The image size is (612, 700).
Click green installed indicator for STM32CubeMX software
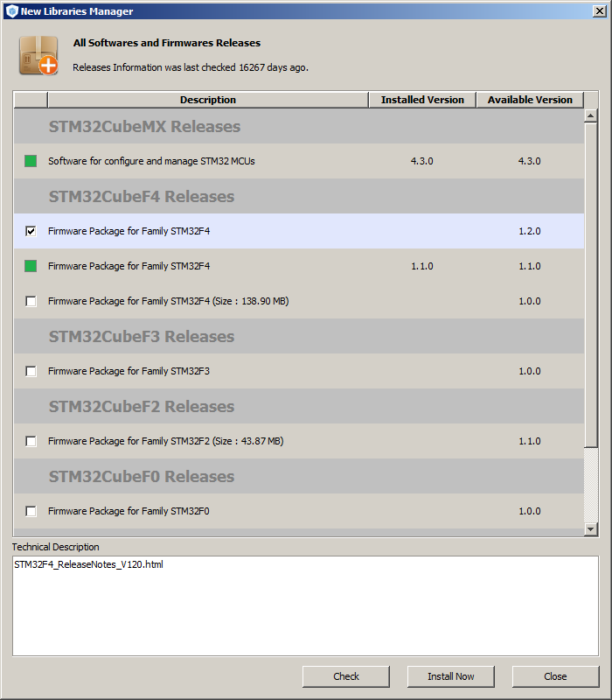click(x=31, y=161)
